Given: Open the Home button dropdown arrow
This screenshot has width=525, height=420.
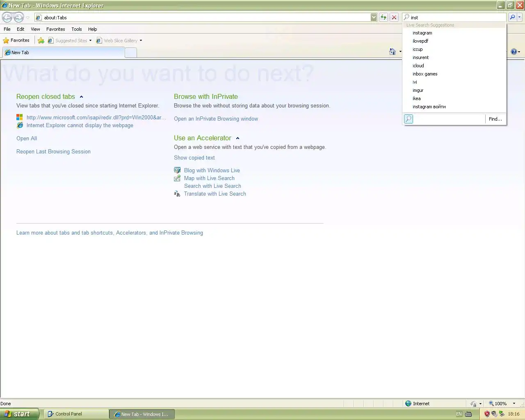Looking at the screenshot, I should pyautogui.click(x=400, y=52).
